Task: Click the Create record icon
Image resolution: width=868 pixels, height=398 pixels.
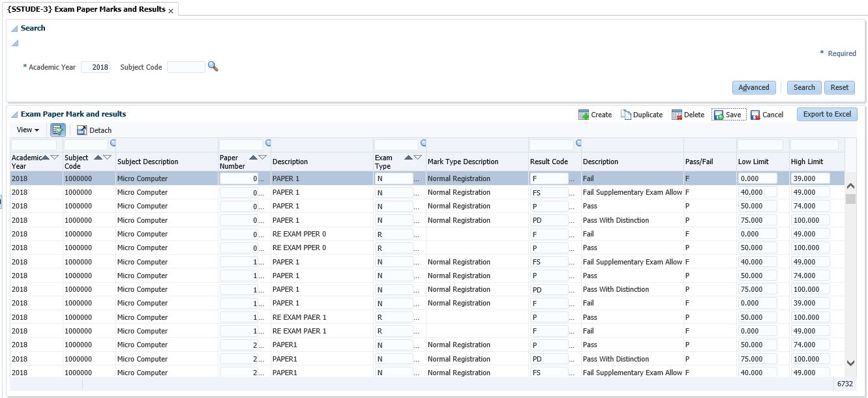Action: click(x=584, y=115)
